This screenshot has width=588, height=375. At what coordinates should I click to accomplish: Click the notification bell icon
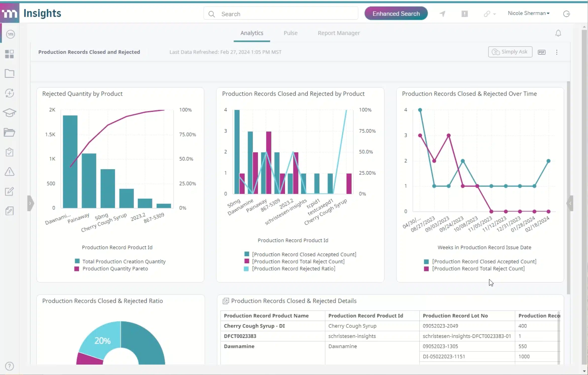(558, 33)
